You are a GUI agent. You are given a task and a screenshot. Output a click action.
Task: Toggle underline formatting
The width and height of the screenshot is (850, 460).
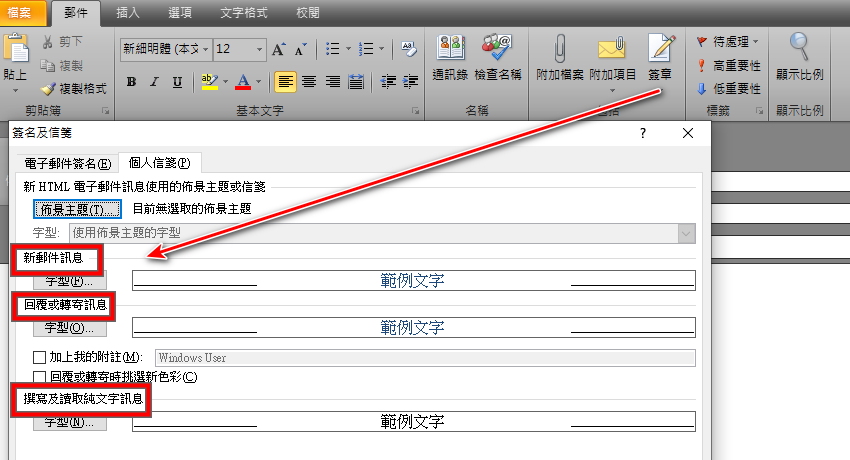coord(177,82)
